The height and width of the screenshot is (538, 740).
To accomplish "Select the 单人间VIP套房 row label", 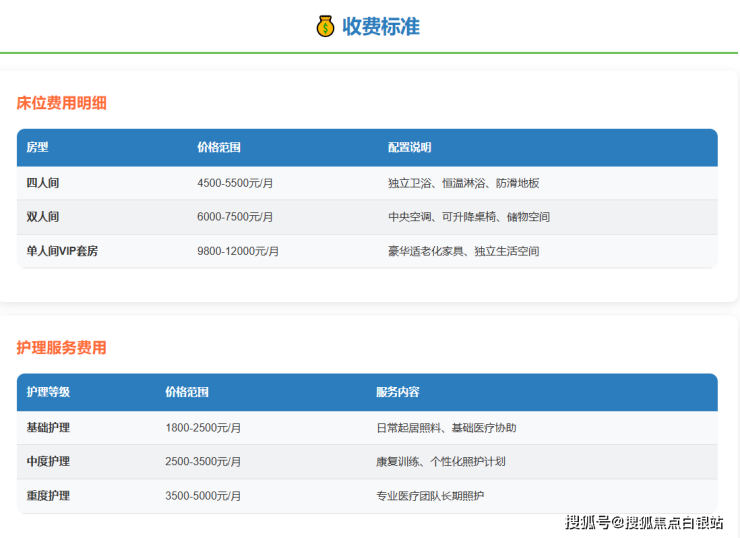I will pos(62,251).
